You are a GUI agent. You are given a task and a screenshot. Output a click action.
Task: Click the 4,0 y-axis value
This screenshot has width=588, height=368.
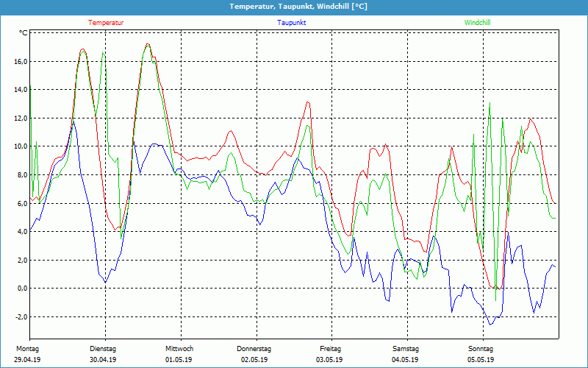point(22,232)
